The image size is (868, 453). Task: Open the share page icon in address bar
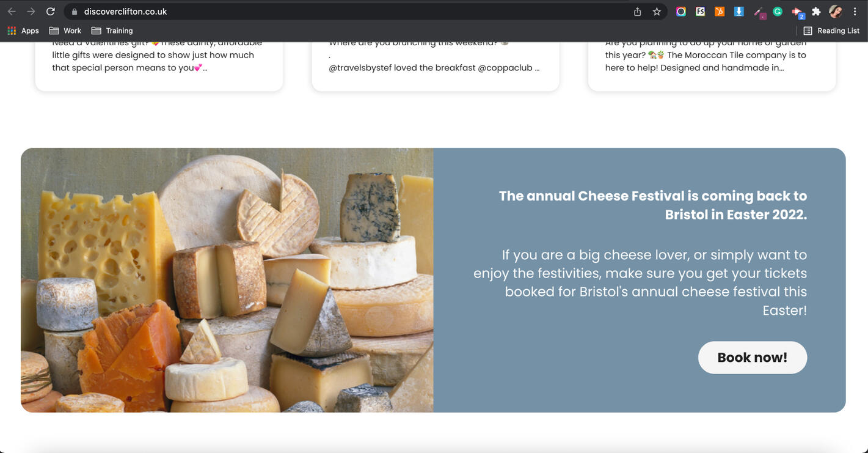coord(637,12)
